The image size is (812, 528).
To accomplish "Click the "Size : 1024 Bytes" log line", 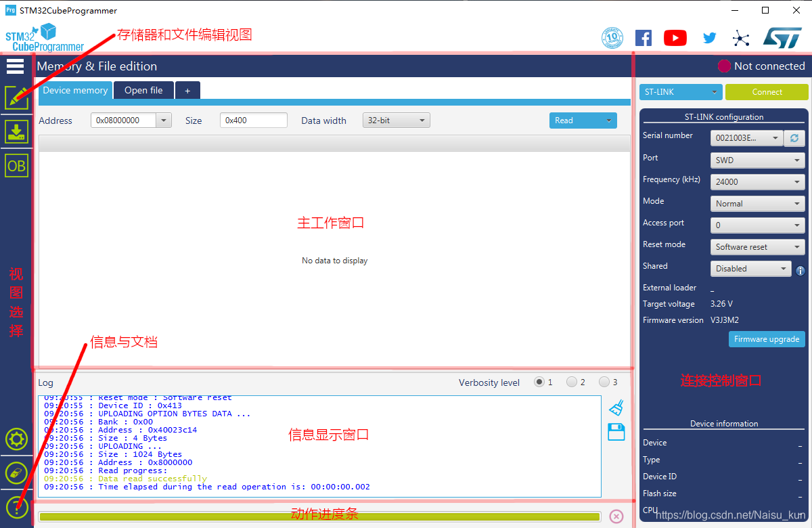I will pos(113,454).
